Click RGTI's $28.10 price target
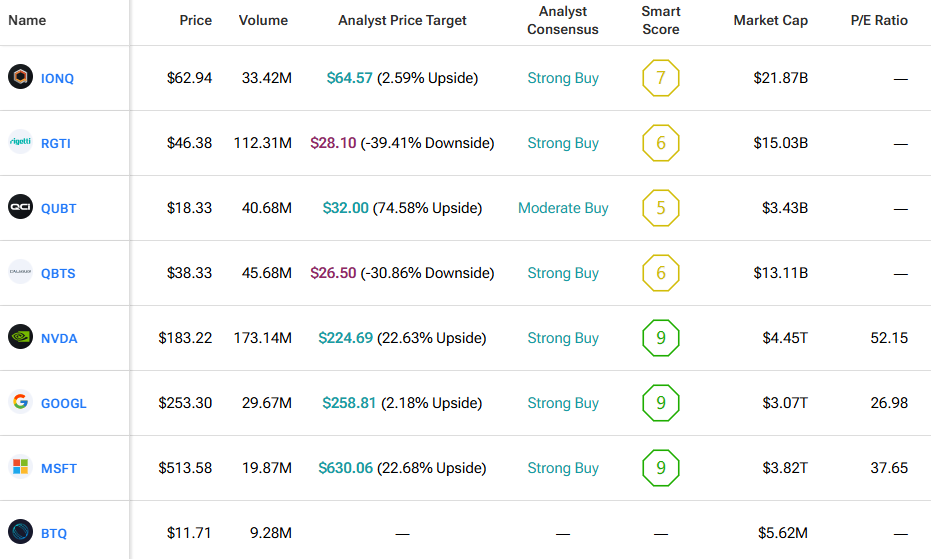Screen dimensions: 931x559 pos(333,143)
